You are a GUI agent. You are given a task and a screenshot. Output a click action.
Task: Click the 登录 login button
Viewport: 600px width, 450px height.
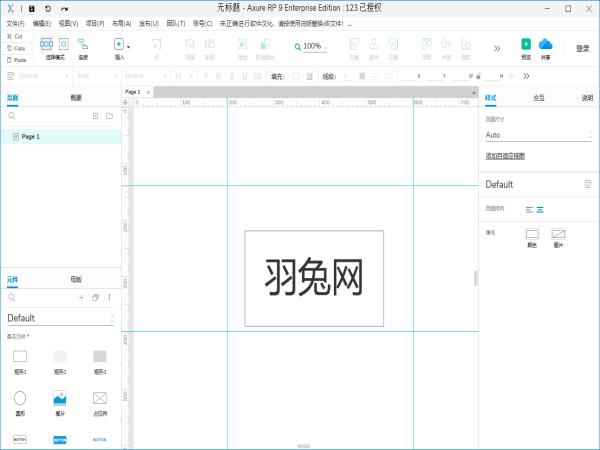pos(582,48)
